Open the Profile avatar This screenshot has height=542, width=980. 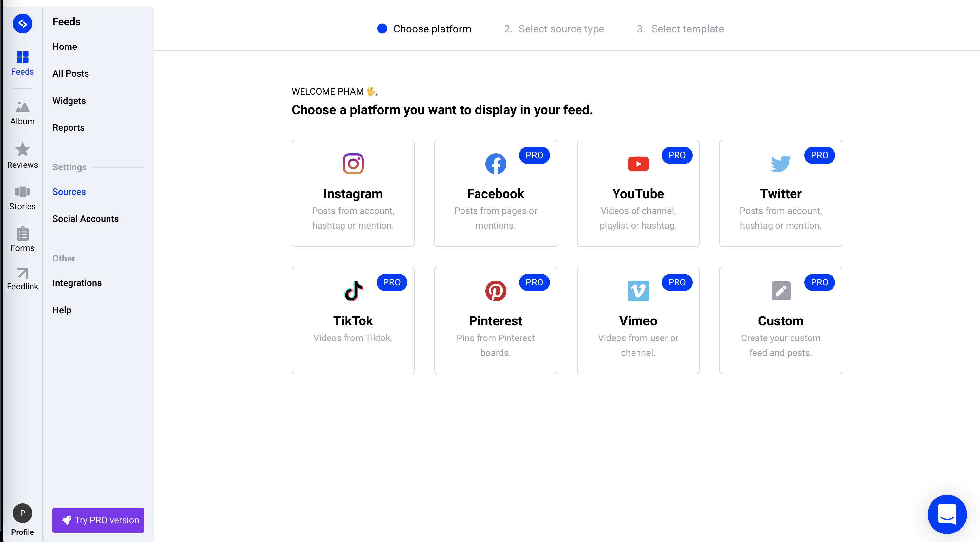click(22, 513)
